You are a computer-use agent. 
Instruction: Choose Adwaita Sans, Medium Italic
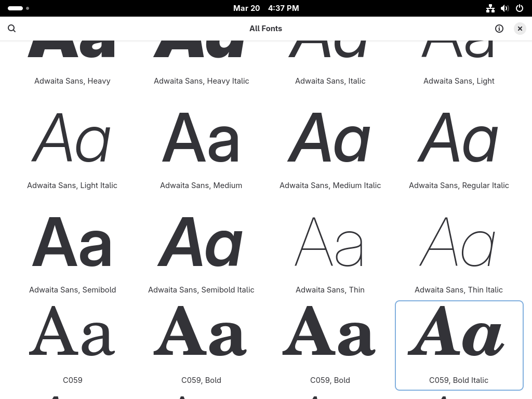(330, 149)
